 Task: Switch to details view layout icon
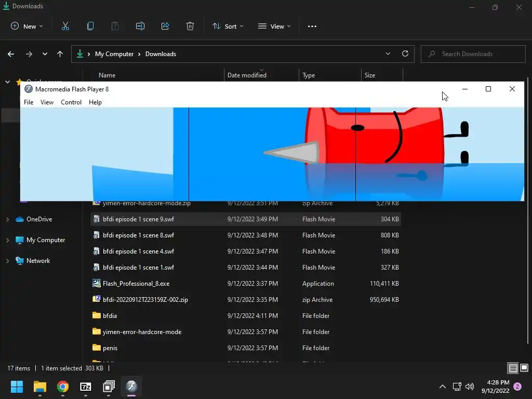point(513,368)
